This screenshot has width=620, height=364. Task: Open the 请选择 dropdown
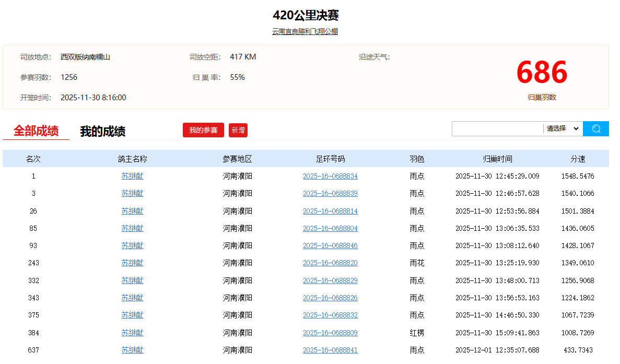click(x=563, y=128)
